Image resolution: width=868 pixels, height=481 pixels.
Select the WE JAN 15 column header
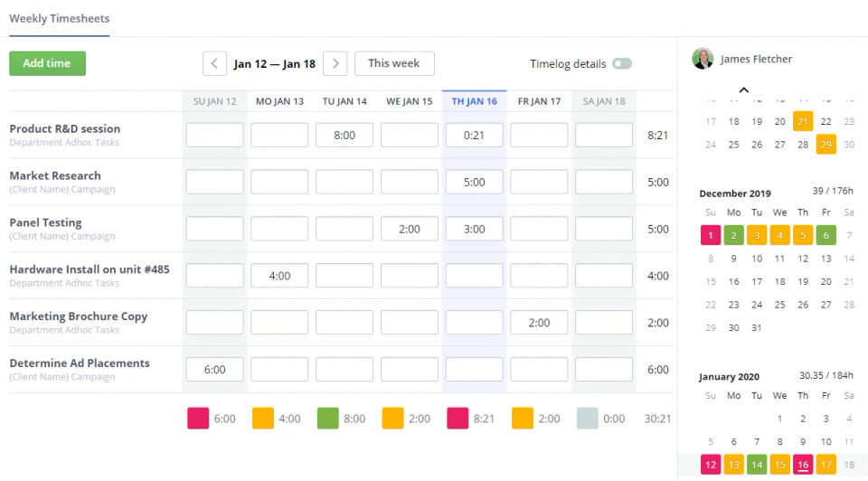[409, 101]
